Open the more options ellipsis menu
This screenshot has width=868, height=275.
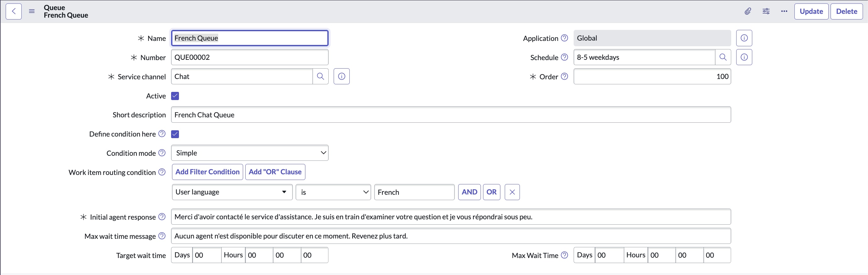click(784, 11)
